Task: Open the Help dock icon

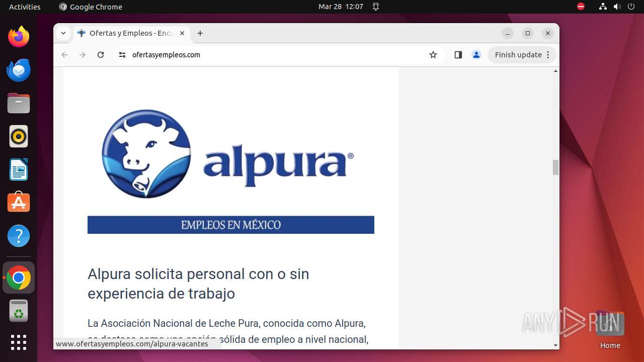Action: point(19,236)
